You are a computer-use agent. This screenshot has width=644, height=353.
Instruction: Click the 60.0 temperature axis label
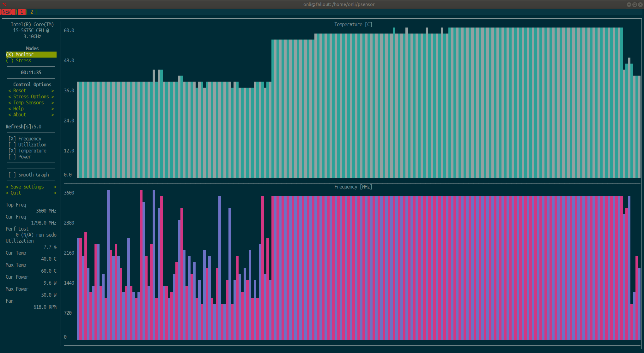[x=69, y=30]
